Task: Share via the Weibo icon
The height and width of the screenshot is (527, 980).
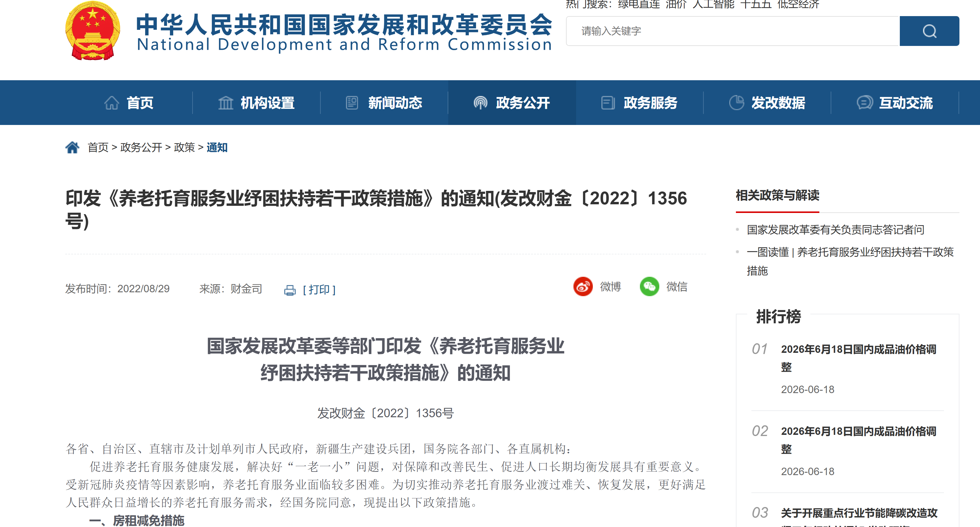Action: pos(583,286)
